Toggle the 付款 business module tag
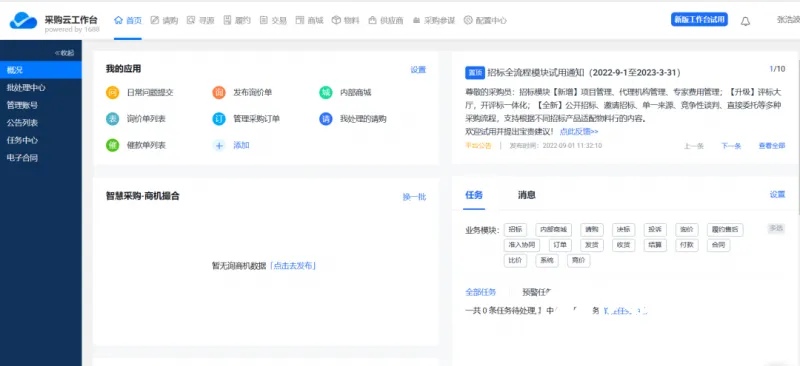 point(687,245)
